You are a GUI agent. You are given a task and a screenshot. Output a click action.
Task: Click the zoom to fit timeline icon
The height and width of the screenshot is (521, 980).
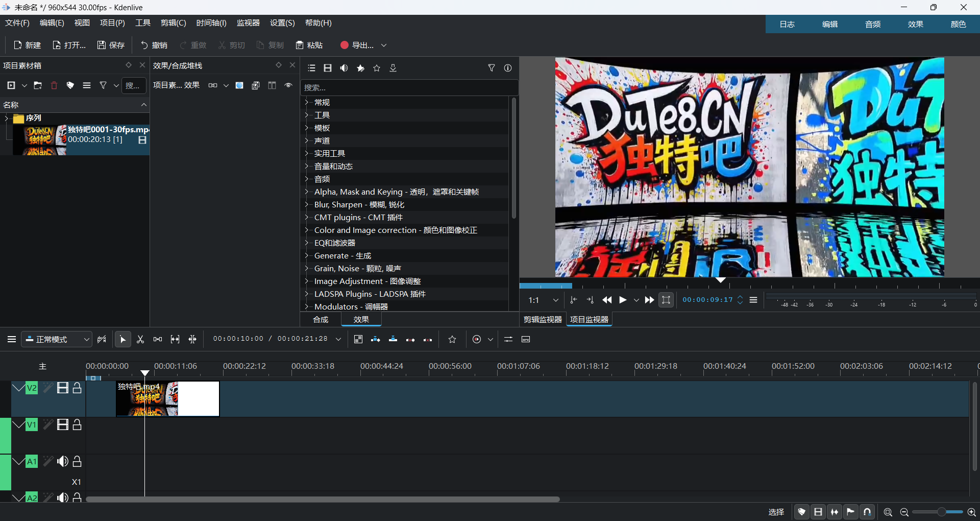pyautogui.click(x=888, y=512)
